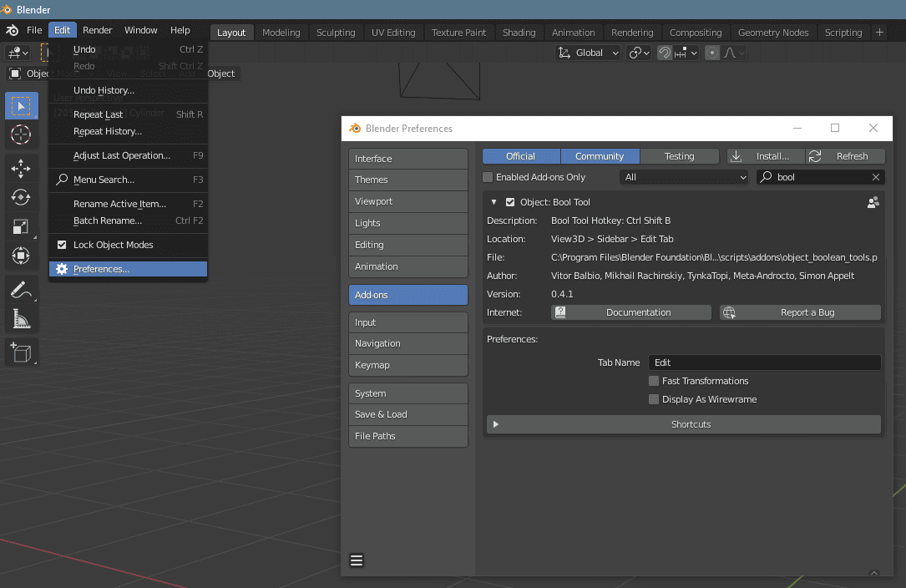Clear the bool search field
The width and height of the screenshot is (906, 588).
tap(875, 177)
